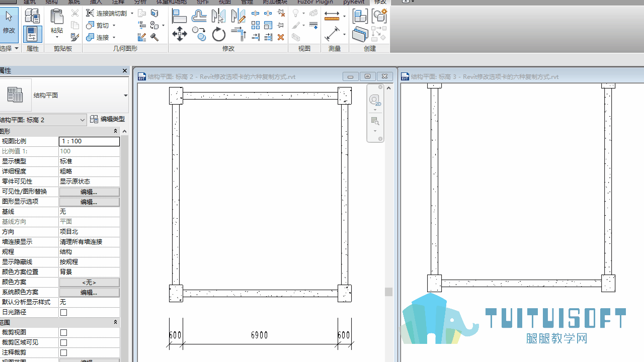
Task: Click 编辑 for 图形显示选项
Action: tap(89, 202)
